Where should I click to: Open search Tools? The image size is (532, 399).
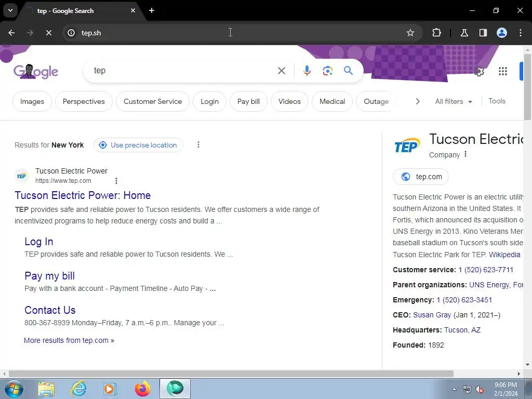(x=497, y=101)
